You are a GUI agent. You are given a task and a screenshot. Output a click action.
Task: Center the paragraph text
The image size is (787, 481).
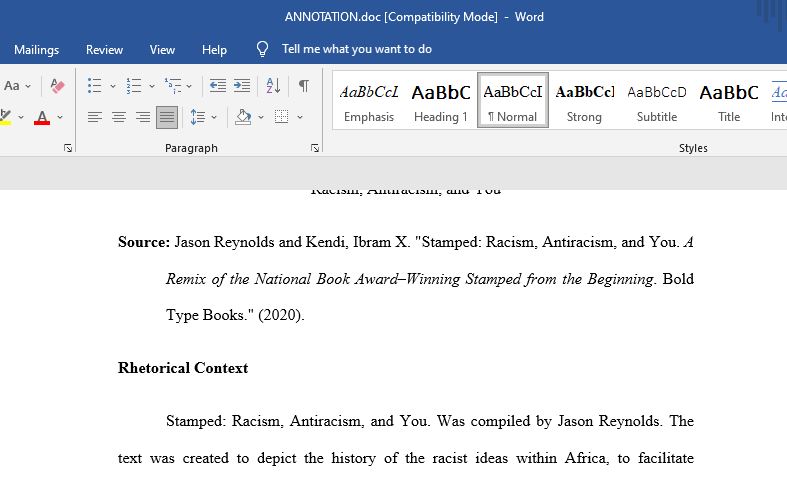tap(119, 117)
